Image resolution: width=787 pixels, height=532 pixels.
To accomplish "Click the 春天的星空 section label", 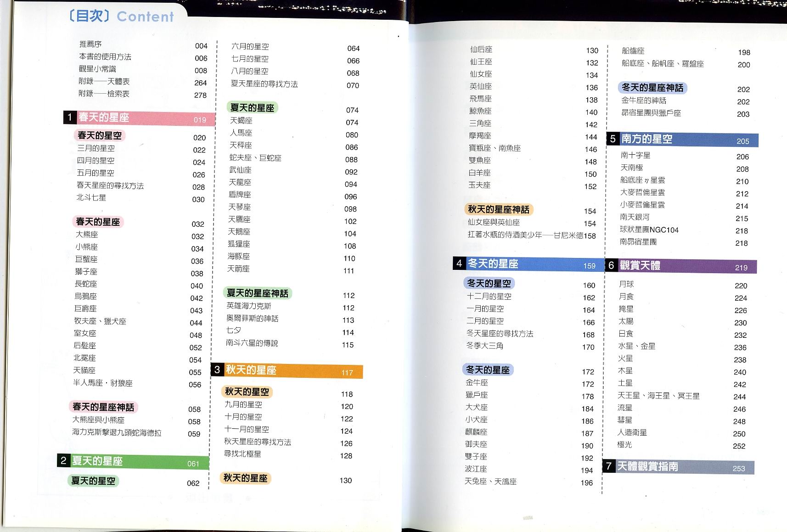I will coord(100,135).
